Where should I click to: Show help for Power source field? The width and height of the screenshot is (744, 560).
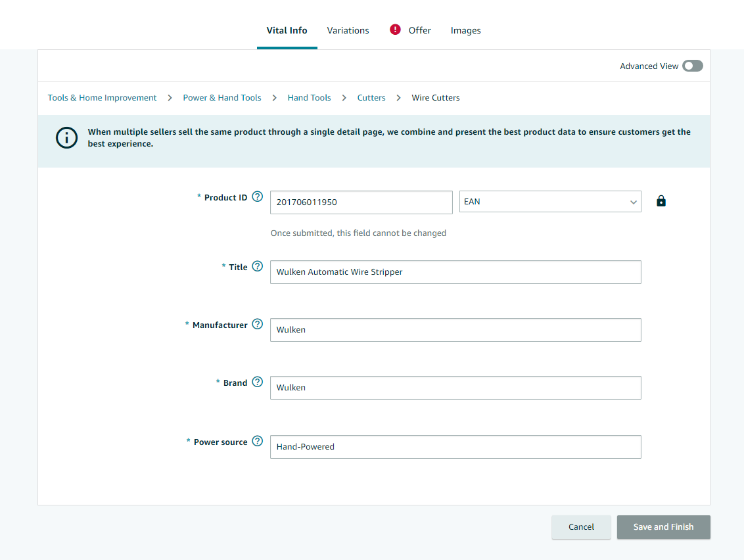[258, 441]
